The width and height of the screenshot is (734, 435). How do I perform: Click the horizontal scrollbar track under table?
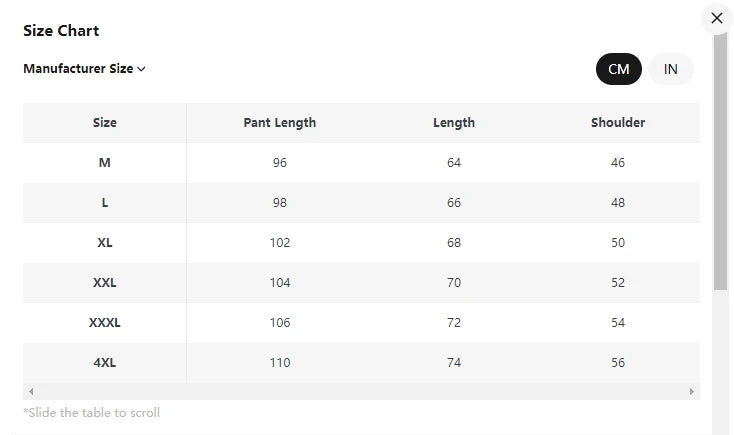pos(361,391)
